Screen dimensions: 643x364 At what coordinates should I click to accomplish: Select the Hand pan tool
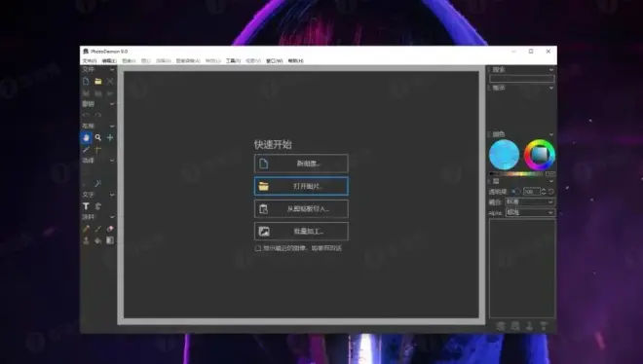(x=86, y=137)
